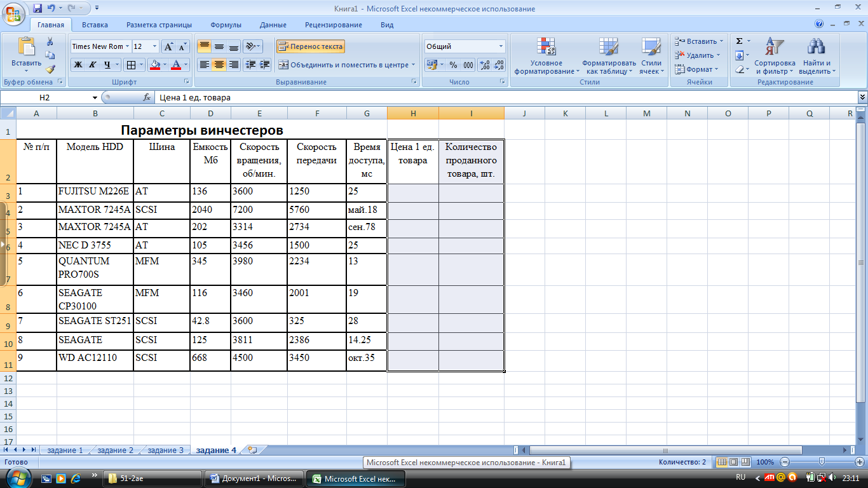
Task: Save the workbook from Quick Access toolbar
Action: pos(37,9)
